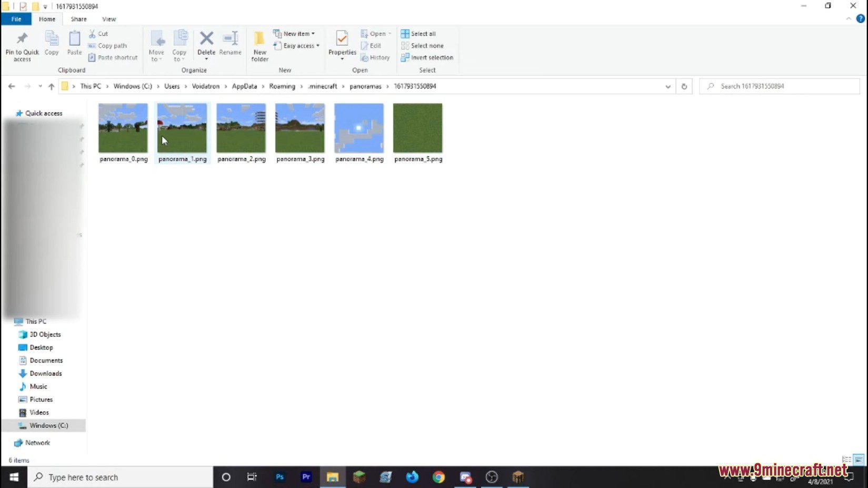Open the Copy to menu
Viewport: 868px width, 488px height.
179,46
